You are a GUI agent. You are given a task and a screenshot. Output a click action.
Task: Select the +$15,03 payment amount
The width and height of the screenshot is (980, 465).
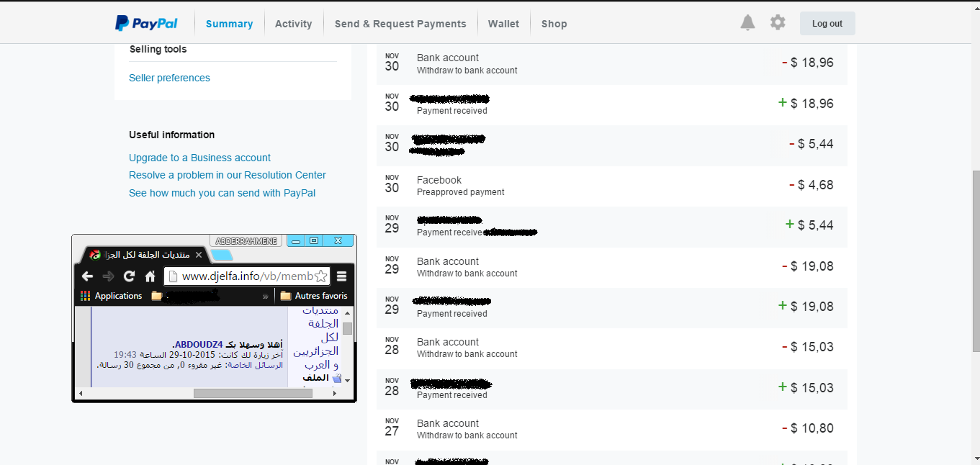point(806,388)
